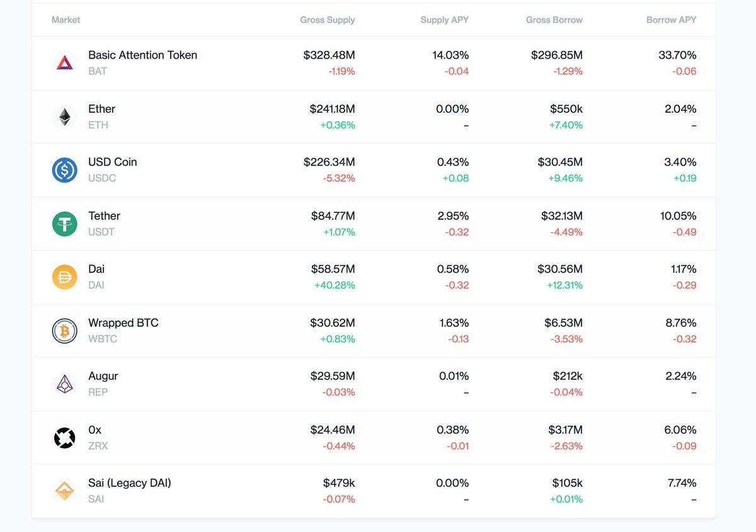Click the $296.85M gross borrow value

click(x=557, y=55)
